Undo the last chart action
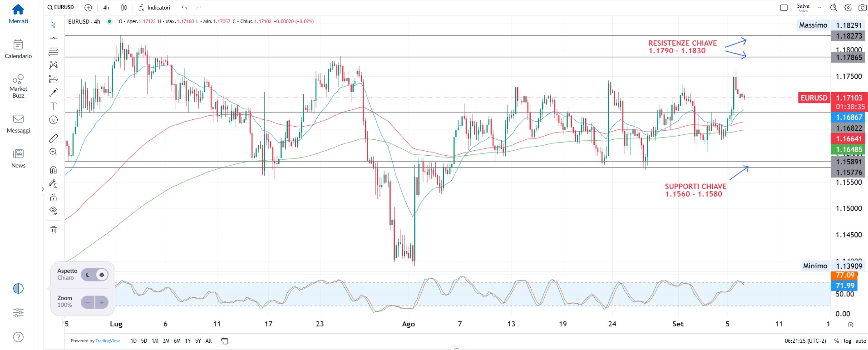The height and width of the screenshot is (350, 868). click(184, 7)
